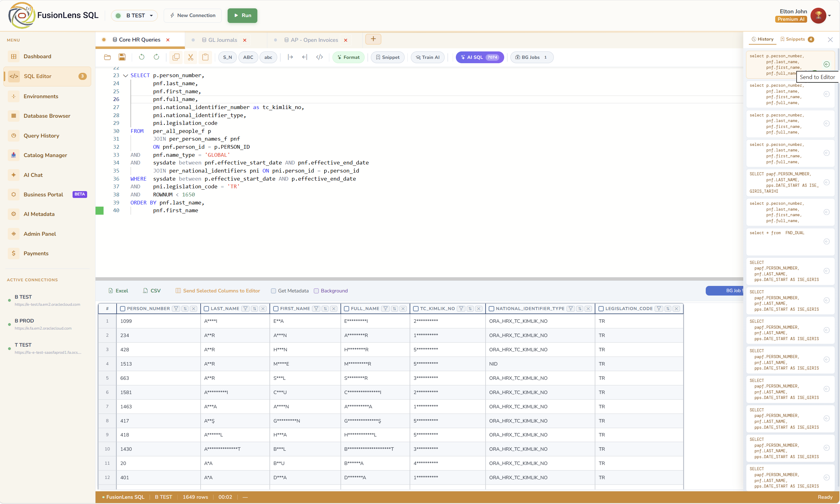Check the LEGISLATION_CODE column checkbox

601,309
